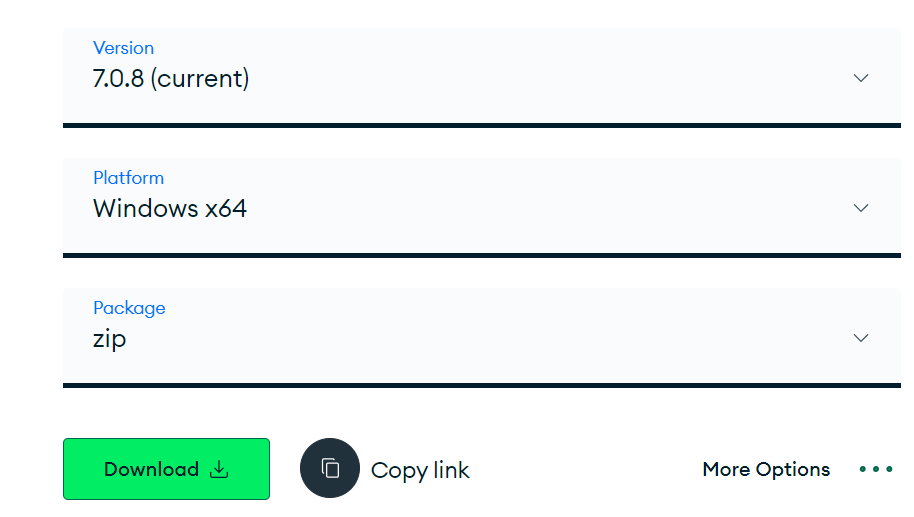Click the Windows x64 platform value
914x517 pixels.
[x=170, y=209]
